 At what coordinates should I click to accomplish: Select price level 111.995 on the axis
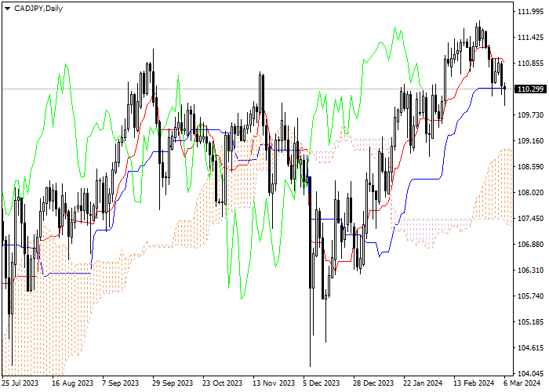point(530,12)
